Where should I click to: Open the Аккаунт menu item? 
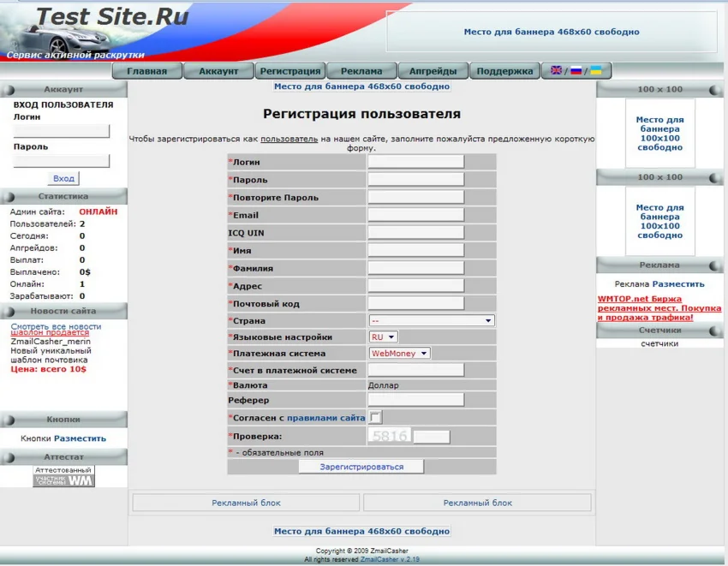click(218, 71)
